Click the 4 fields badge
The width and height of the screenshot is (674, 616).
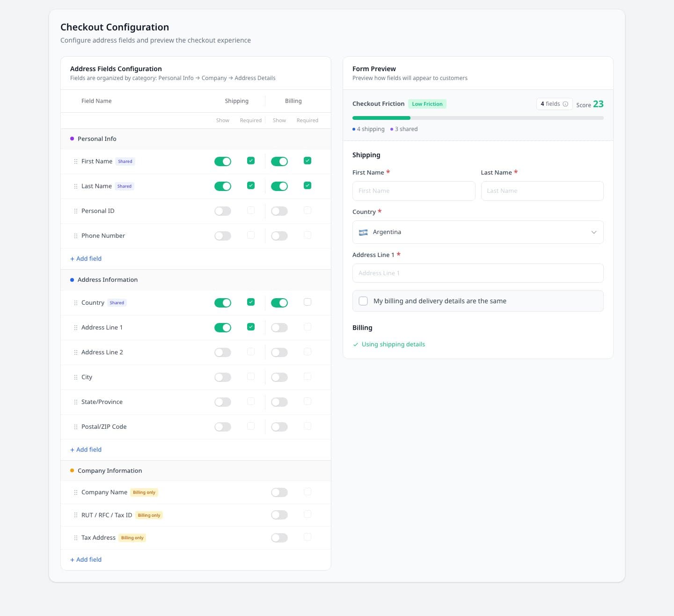click(x=554, y=104)
